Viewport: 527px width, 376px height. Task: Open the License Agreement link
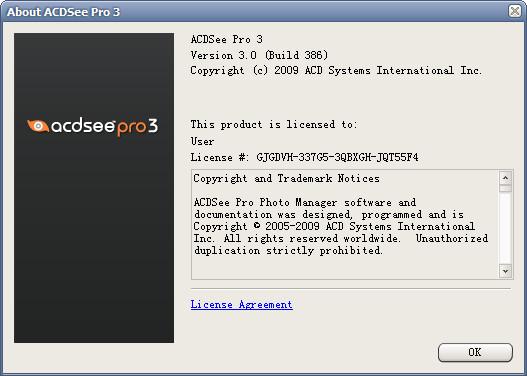pyautogui.click(x=241, y=304)
